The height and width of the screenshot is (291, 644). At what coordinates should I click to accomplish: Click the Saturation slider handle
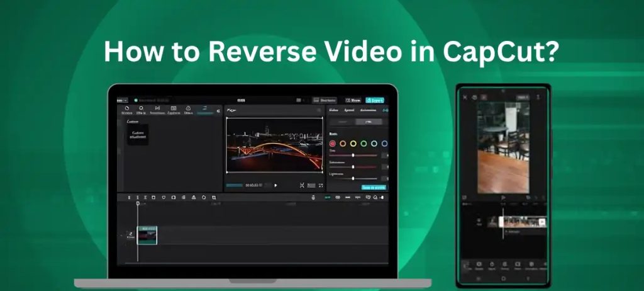[x=353, y=167]
